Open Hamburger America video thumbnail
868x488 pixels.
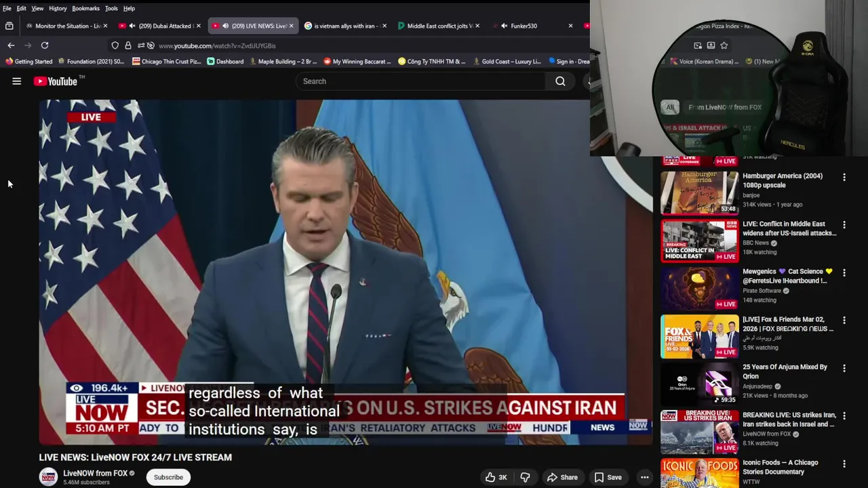click(700, 192)
